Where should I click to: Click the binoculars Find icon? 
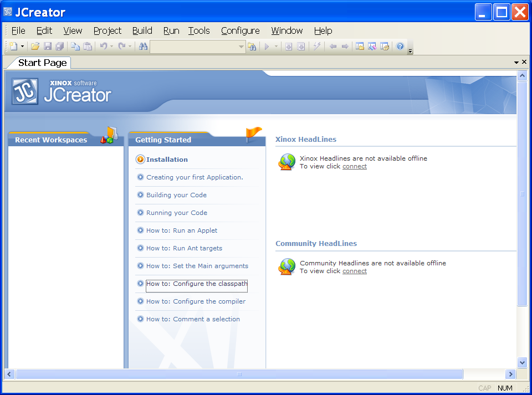[x=143, y=47]
